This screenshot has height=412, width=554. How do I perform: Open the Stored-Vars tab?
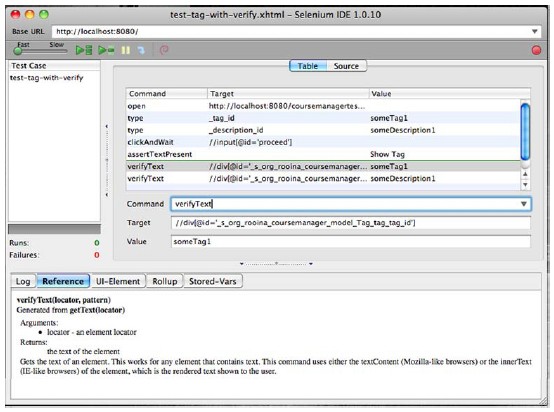(213, 281)
